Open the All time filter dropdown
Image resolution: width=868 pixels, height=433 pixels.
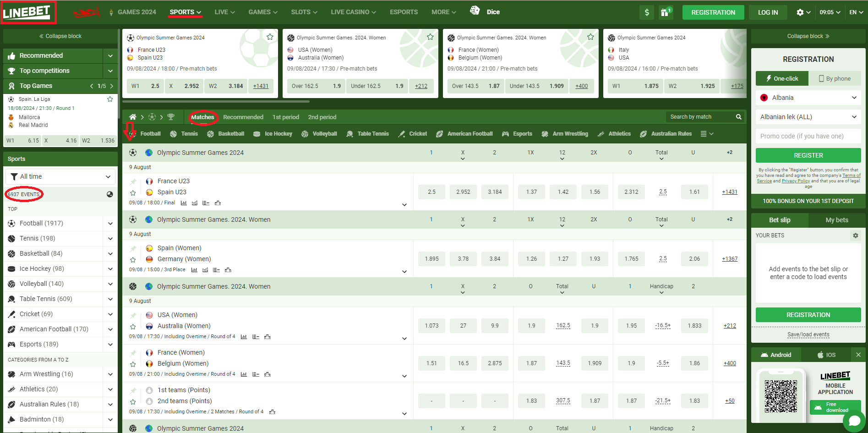click(60, 176)
